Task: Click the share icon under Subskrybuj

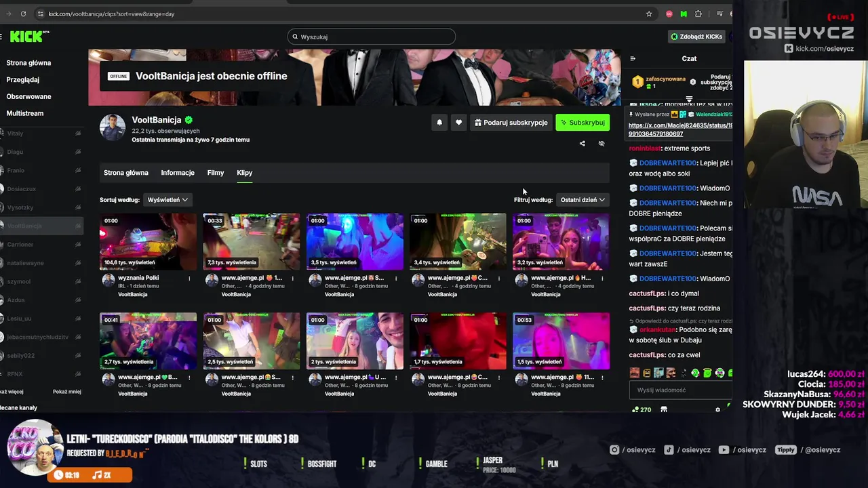Action: click(x=582, y=144)
